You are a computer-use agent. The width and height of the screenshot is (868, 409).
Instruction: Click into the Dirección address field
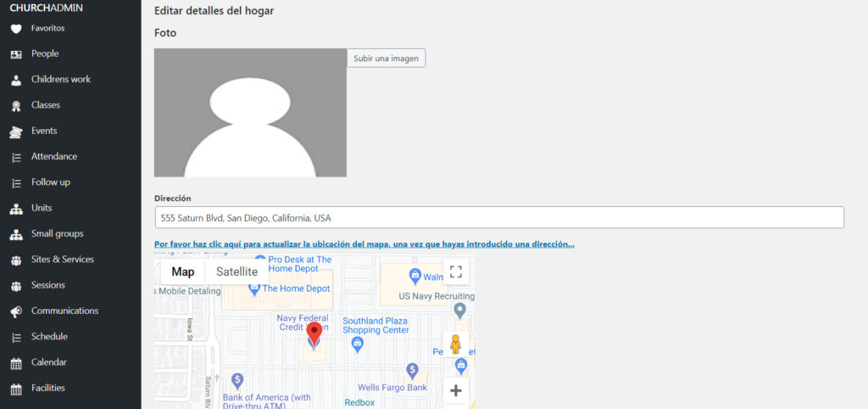[x=498, y=217]
